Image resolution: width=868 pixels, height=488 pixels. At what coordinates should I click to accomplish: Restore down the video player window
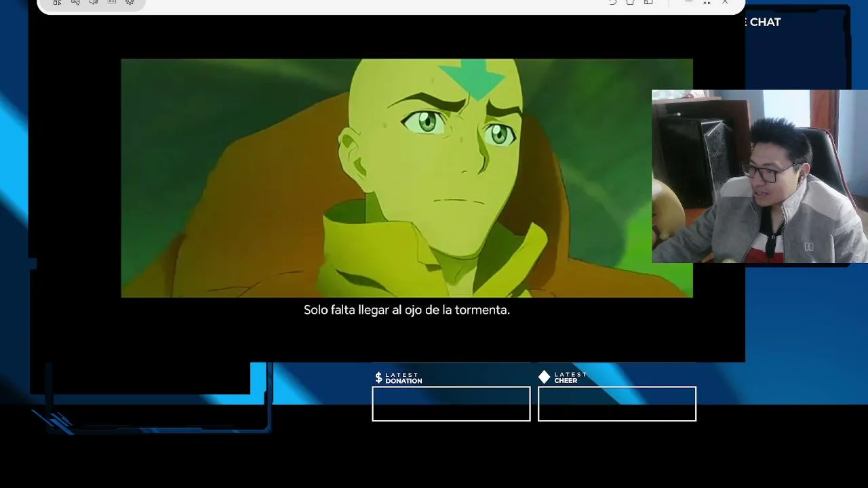707,3
